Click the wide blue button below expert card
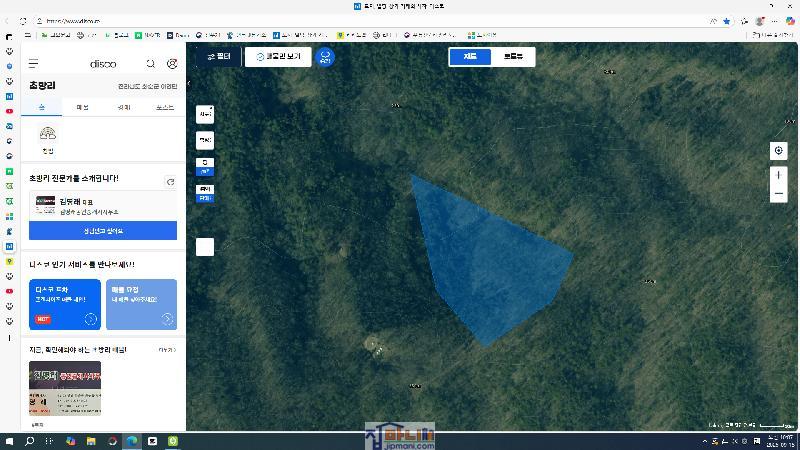 point(103,231)
